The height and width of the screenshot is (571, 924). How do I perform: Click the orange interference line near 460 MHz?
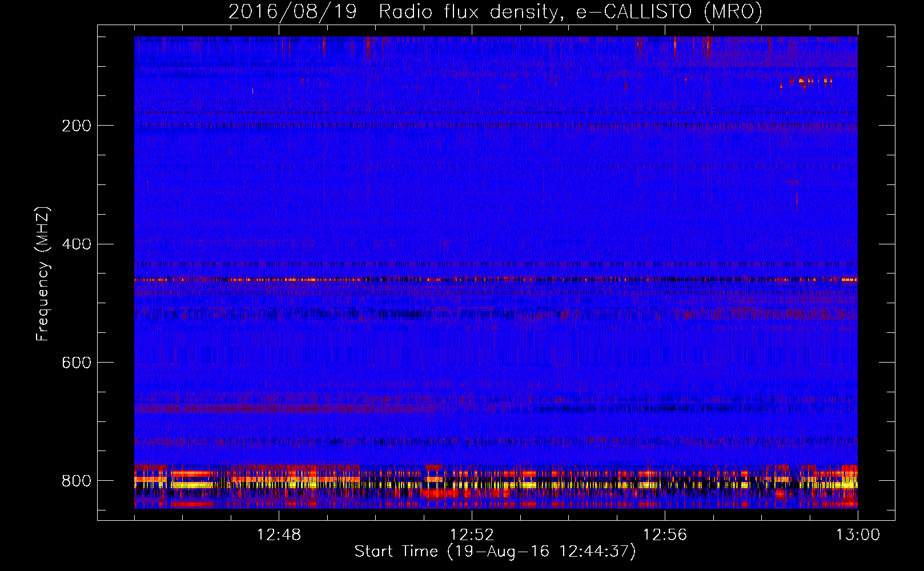[496, 280]
